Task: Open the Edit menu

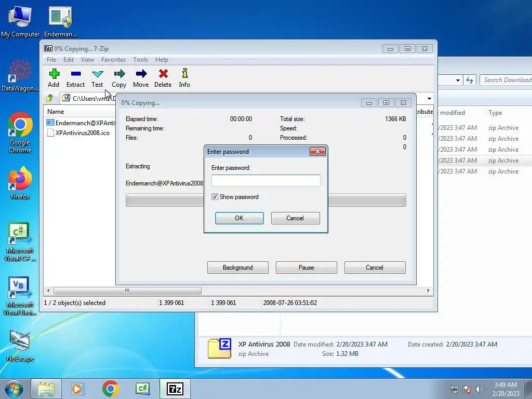Action: (x=69, y=60)
